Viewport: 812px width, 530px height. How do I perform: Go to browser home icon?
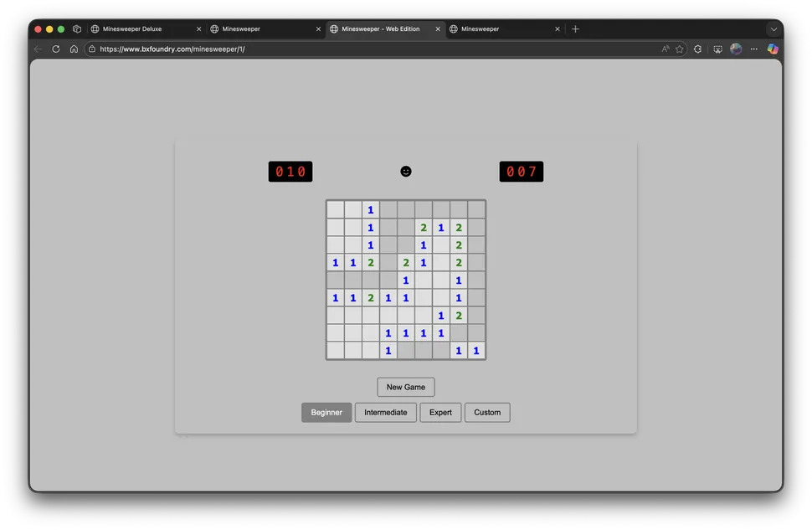[x=74, y=49]
